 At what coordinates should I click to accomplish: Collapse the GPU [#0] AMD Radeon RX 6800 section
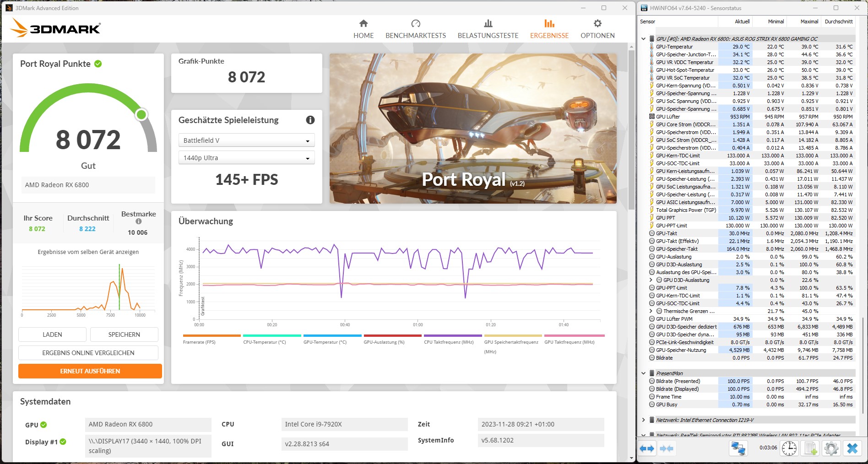[643, 39]
